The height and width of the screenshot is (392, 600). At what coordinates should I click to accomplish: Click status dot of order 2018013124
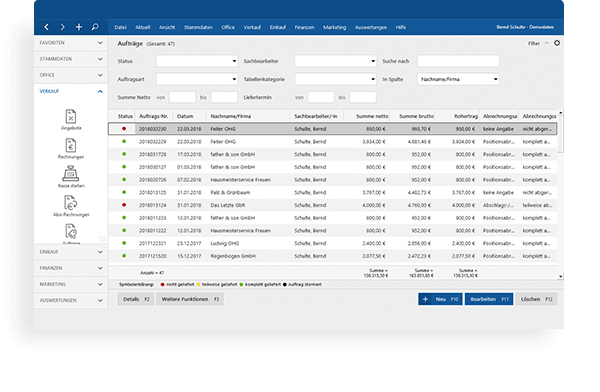[x=124, y=205]
